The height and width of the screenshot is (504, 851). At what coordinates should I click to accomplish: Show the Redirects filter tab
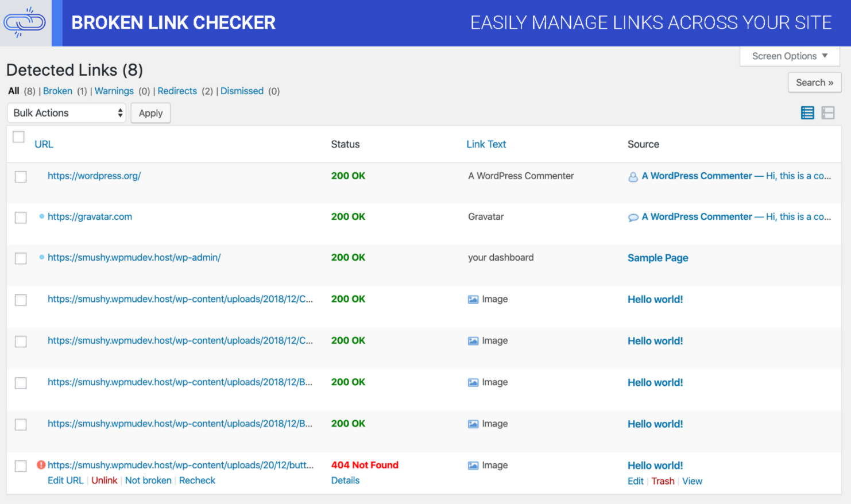[x=177, y=91]
